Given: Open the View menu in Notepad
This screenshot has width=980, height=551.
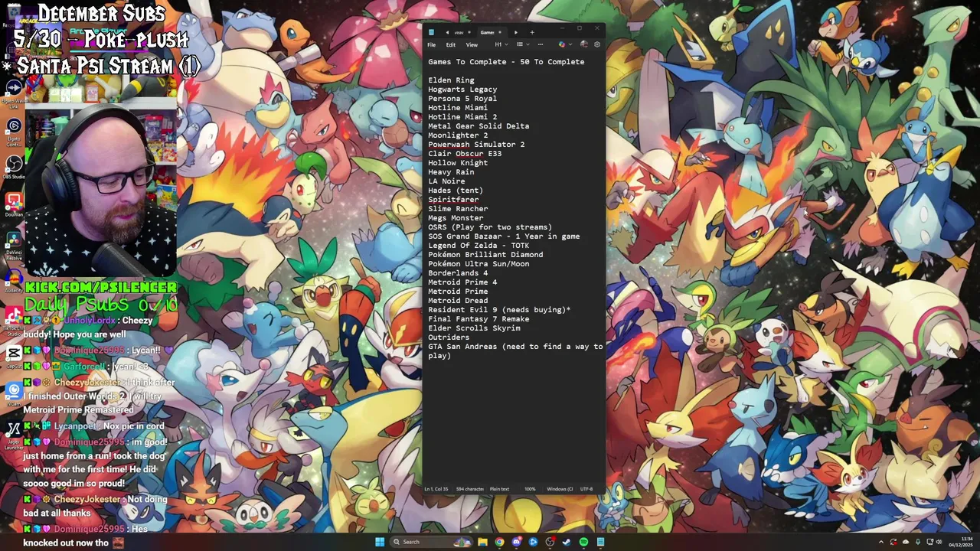Looking at the screenshot, I should click(472, 44).
